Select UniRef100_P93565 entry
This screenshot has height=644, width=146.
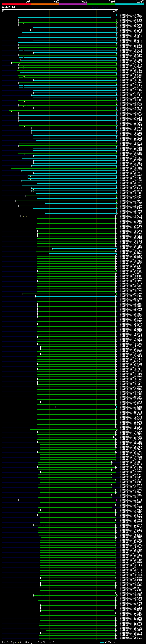[x=131, y=140]
